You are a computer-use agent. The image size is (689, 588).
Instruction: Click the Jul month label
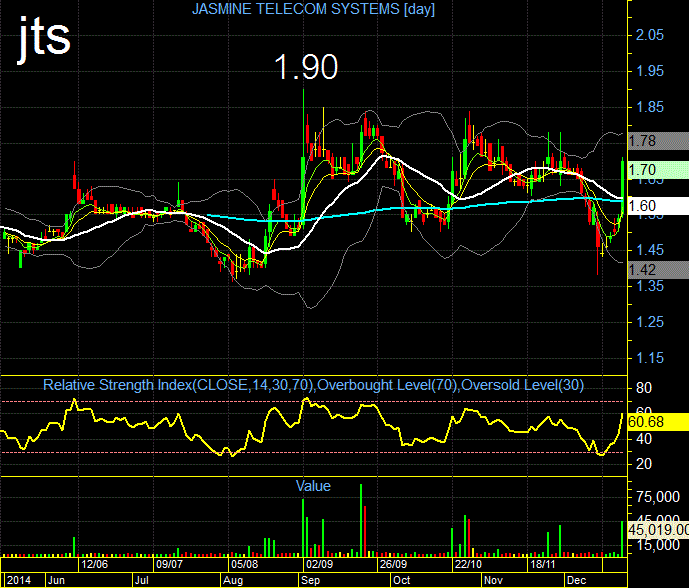tap(141, 581)
